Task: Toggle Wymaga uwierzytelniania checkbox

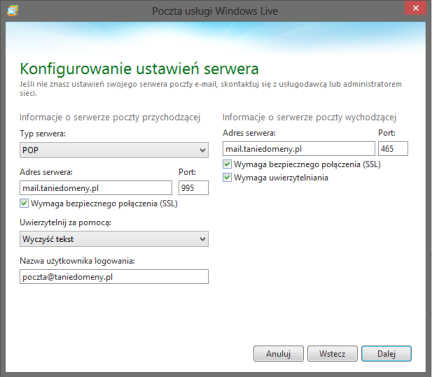Action: click(x=227, y=178)
